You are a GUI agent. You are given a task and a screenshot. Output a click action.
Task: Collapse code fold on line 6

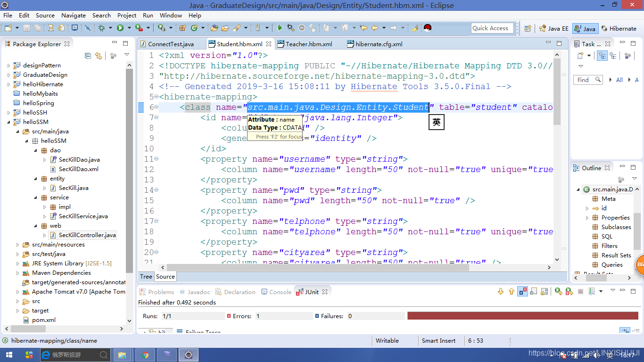tap(156, 107)
